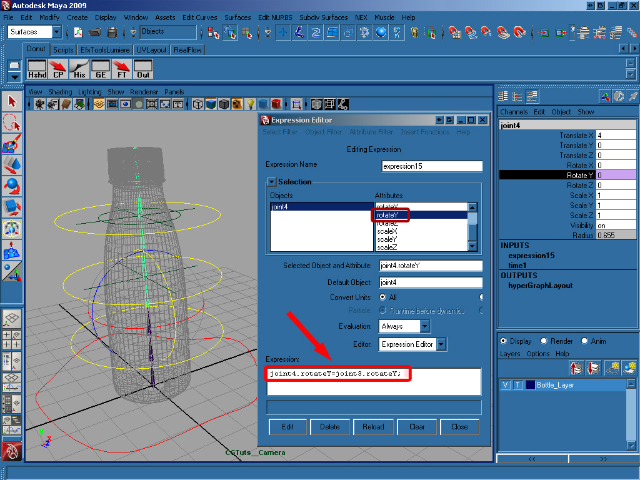Click the Hshd shelf button
The height and width of the screenshot is (480, 640).
pyautogui.click(x=36, y=70)
